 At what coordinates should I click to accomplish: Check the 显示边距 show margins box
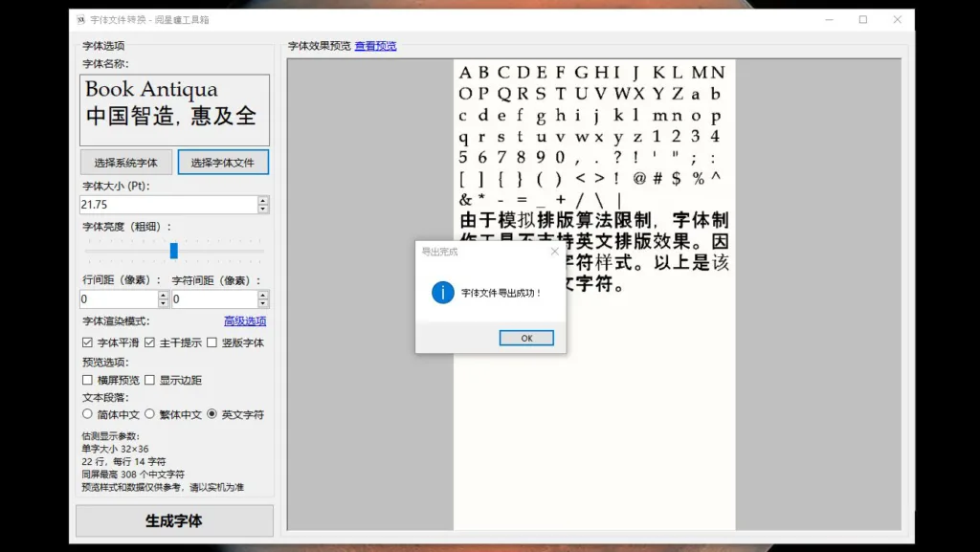pyautogui.click(x=150, y=379)
